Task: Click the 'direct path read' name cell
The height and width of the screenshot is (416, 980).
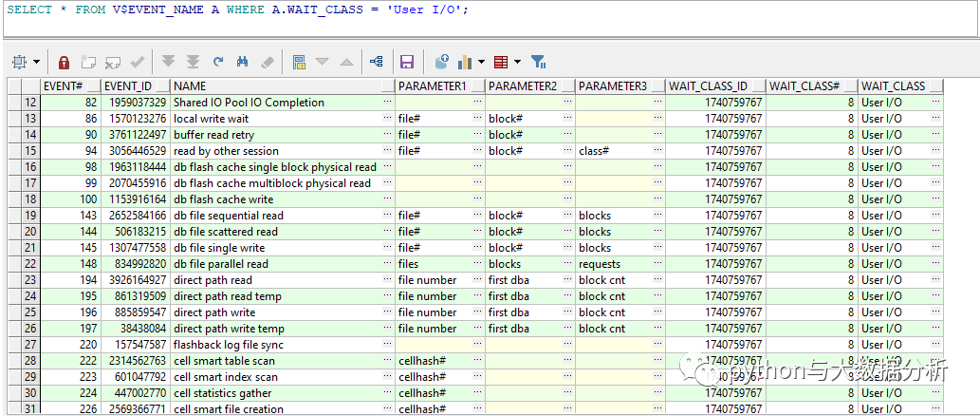Action: 283,279
